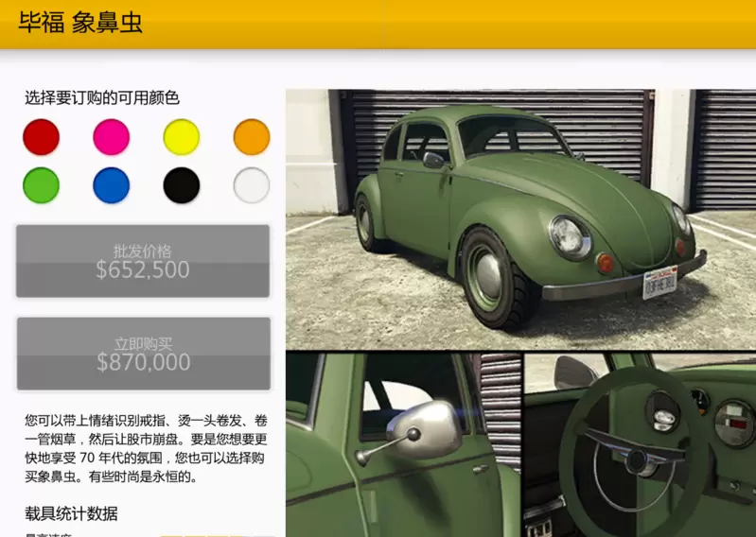Pick the orange color swatch
Screen dimensions: 756x537
point(252,137)
